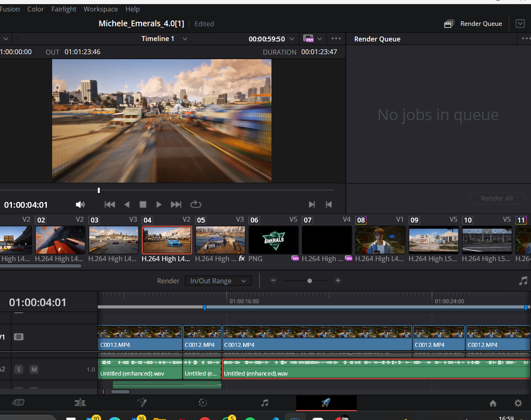Switch to the Deliver rocket page
Screen dimensions: 531x420
click(326, 403)
